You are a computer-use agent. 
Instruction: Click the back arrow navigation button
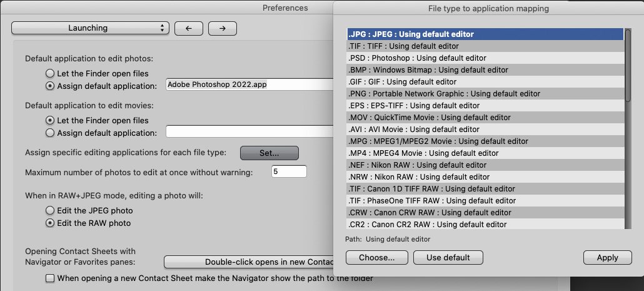click(188, 28)
